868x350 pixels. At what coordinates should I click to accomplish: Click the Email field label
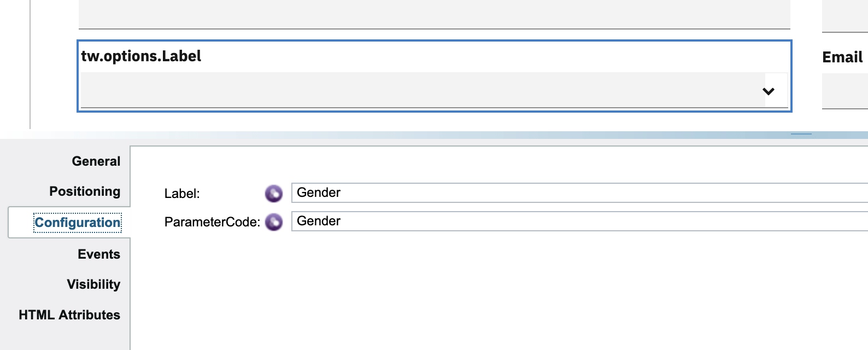click(842, 57)
